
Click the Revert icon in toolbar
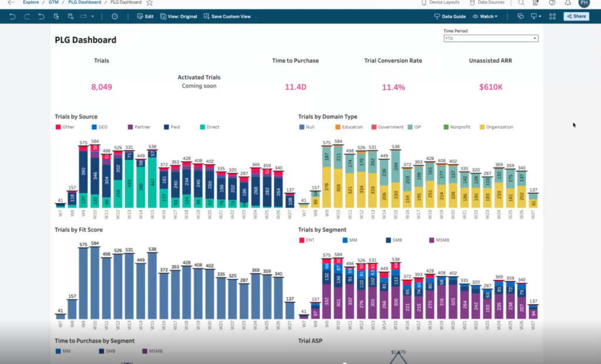coord(41,16)
